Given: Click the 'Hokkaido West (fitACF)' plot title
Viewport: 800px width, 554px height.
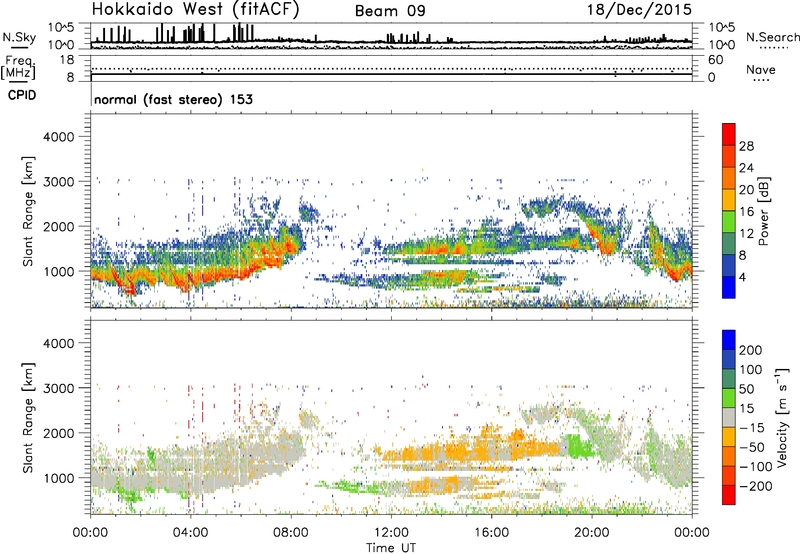Looking at the screenshot, I should click(195, 10).
